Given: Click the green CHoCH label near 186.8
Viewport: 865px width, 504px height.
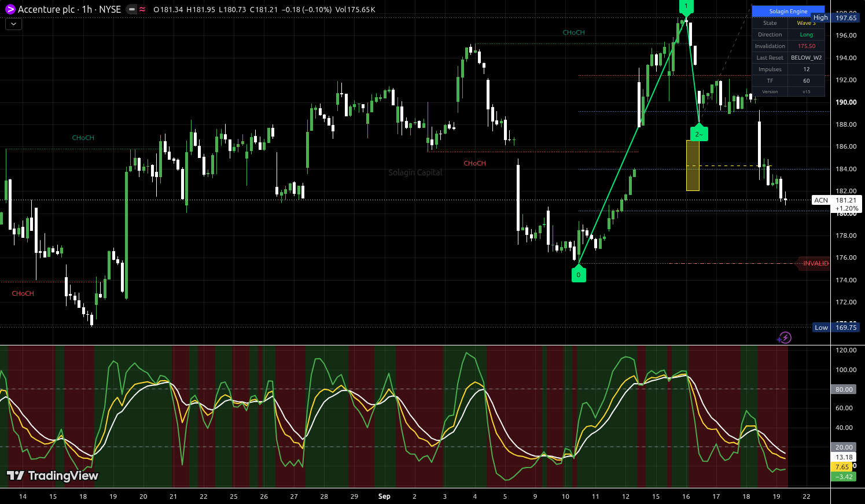Looking at the screenshot, I should tap(83, 138).
